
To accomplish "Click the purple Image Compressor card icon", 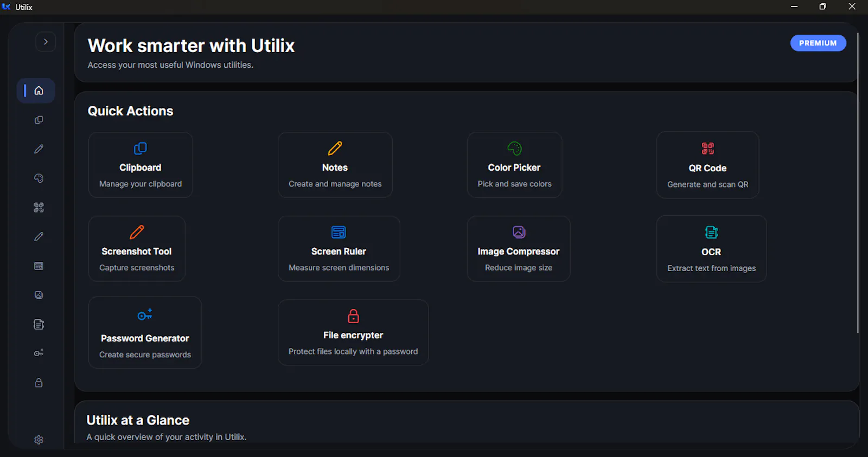I will pos(519,232).
